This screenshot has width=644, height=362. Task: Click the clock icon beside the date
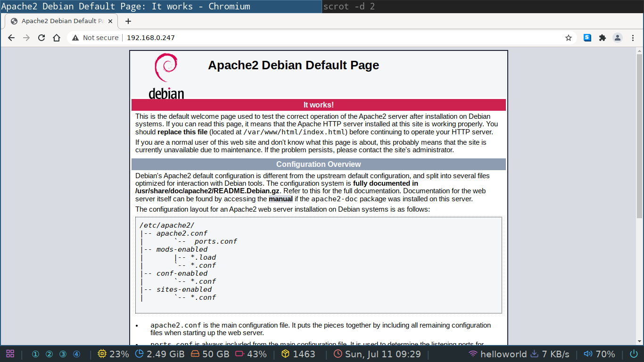pyautogui.click(x=338, y=354)
